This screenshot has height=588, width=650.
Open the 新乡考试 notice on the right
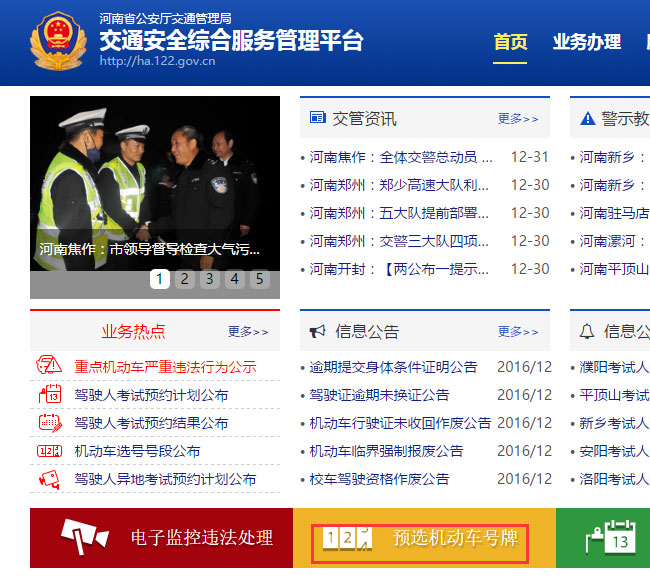point(614,423)
